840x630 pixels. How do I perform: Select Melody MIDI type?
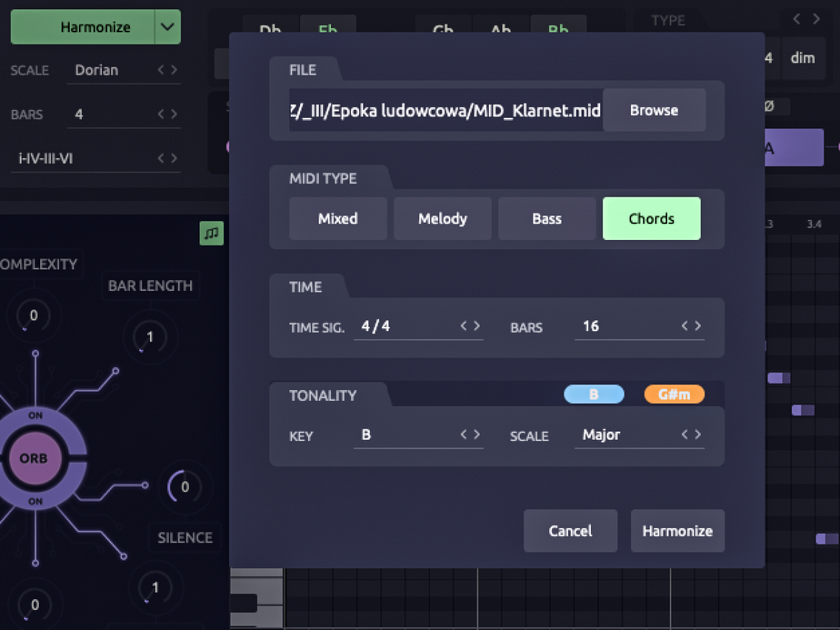pos(442,219)
